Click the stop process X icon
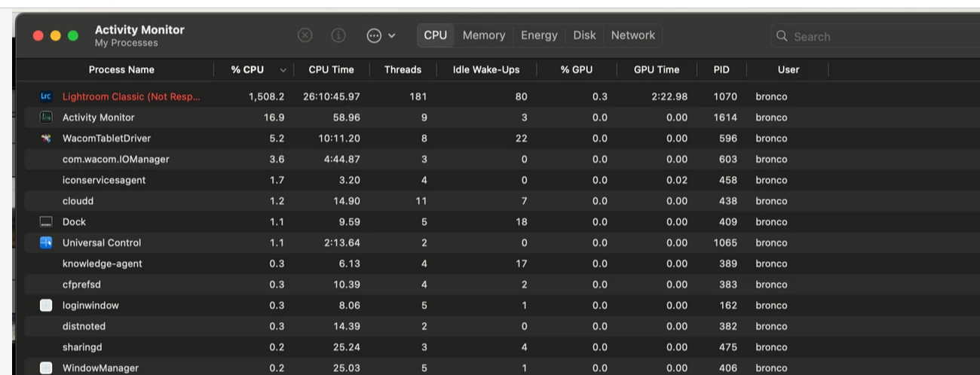Screen dimensions: 980x375 pos(305,35)
